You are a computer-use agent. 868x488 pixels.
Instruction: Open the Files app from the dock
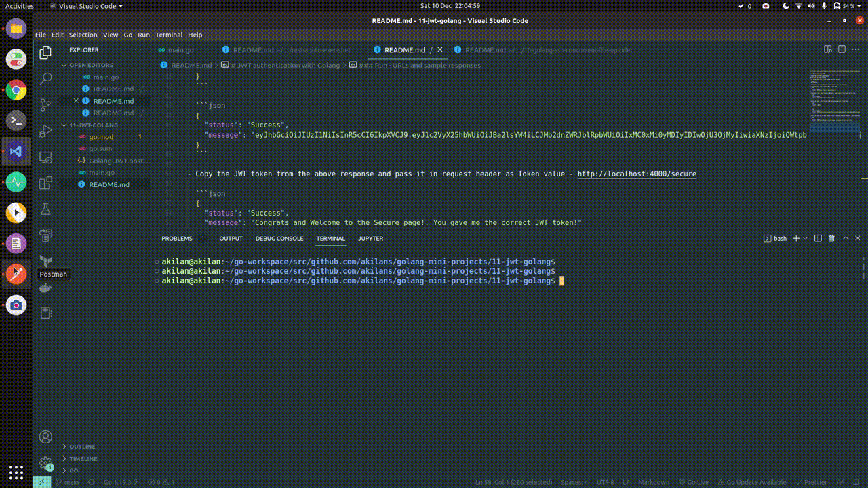click(x=16, y=28)
